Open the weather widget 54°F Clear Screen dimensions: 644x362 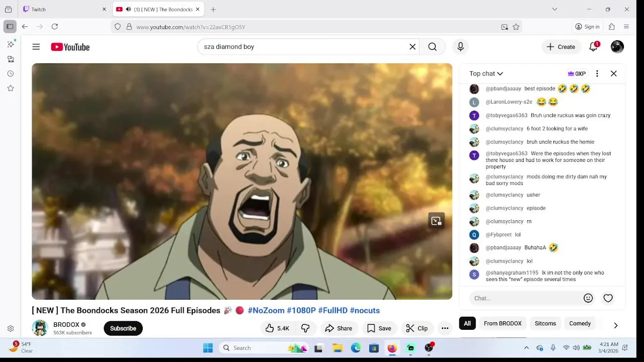coord(20,347)
